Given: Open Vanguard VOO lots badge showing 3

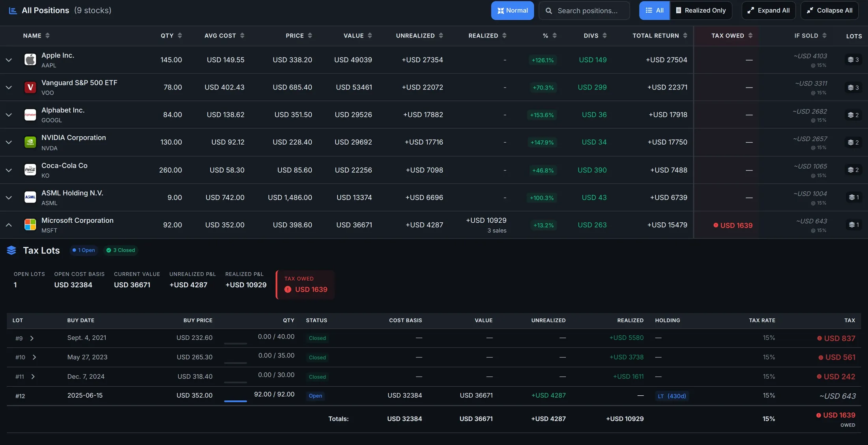Looking at the screenshot, I should (853, 87).
